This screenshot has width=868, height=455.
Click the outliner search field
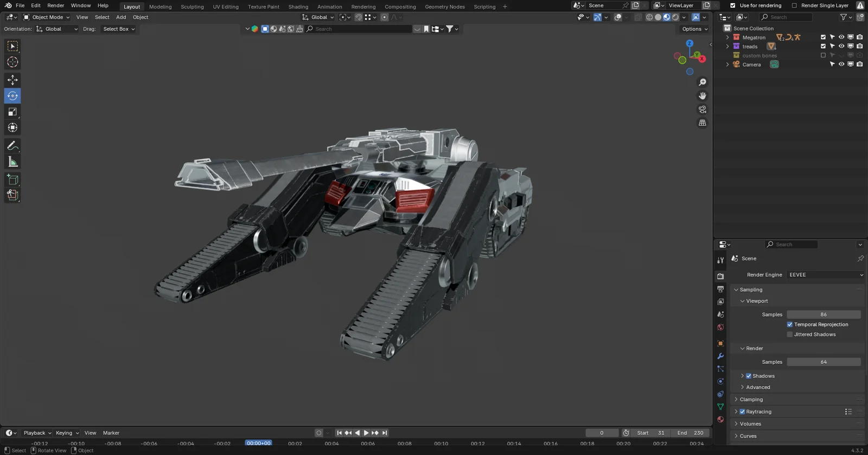coord(786,17)
